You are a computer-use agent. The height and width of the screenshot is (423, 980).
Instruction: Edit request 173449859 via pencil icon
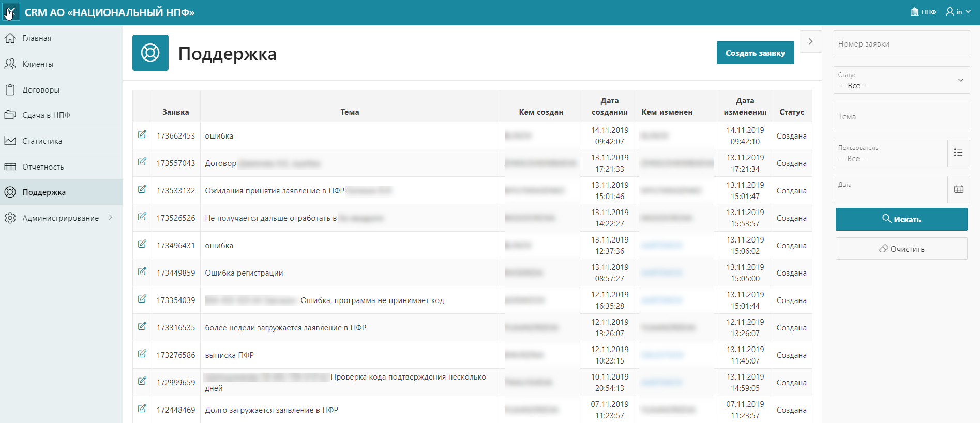point(142,271)
